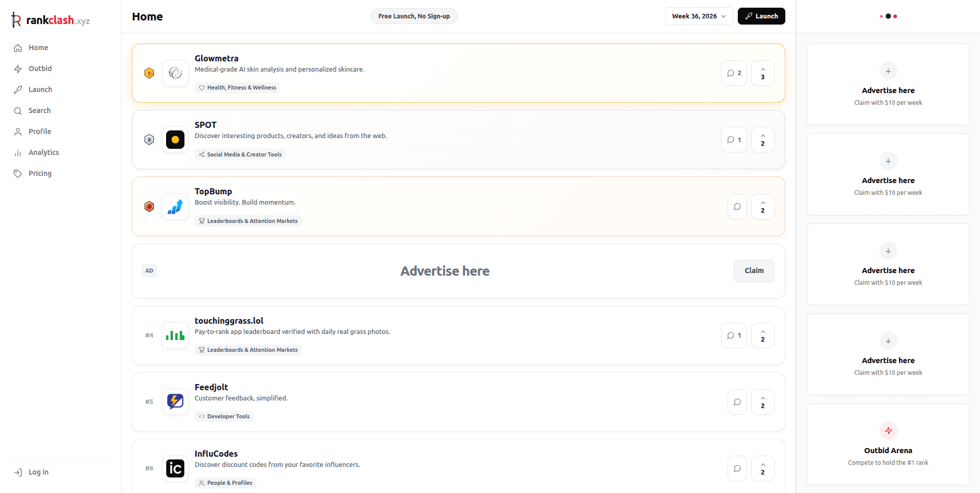Upvote the Feedjolt listing

point(763,402)
